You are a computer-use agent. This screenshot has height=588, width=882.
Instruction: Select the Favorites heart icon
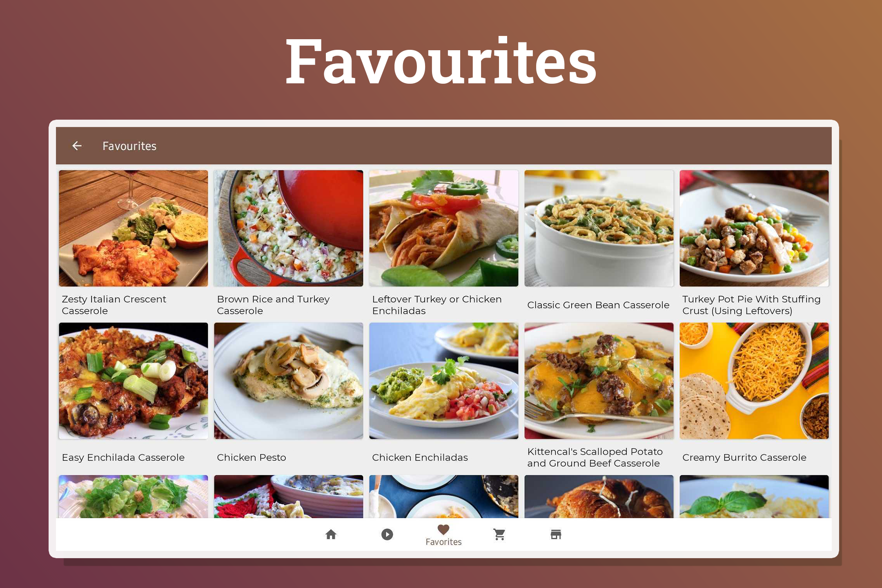point(443,529)
